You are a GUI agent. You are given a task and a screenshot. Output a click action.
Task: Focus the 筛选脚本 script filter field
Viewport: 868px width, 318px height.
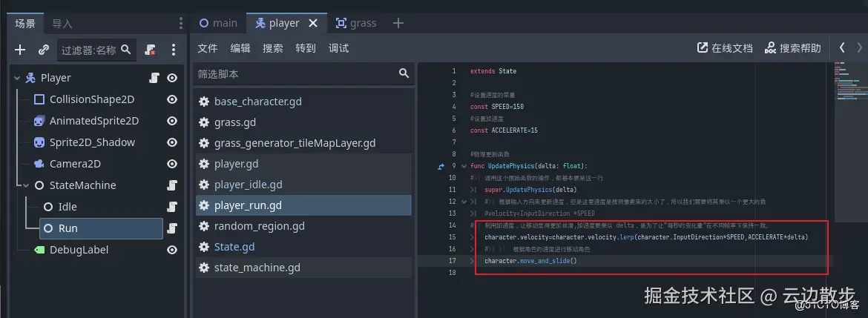click(x=303, y=73)
